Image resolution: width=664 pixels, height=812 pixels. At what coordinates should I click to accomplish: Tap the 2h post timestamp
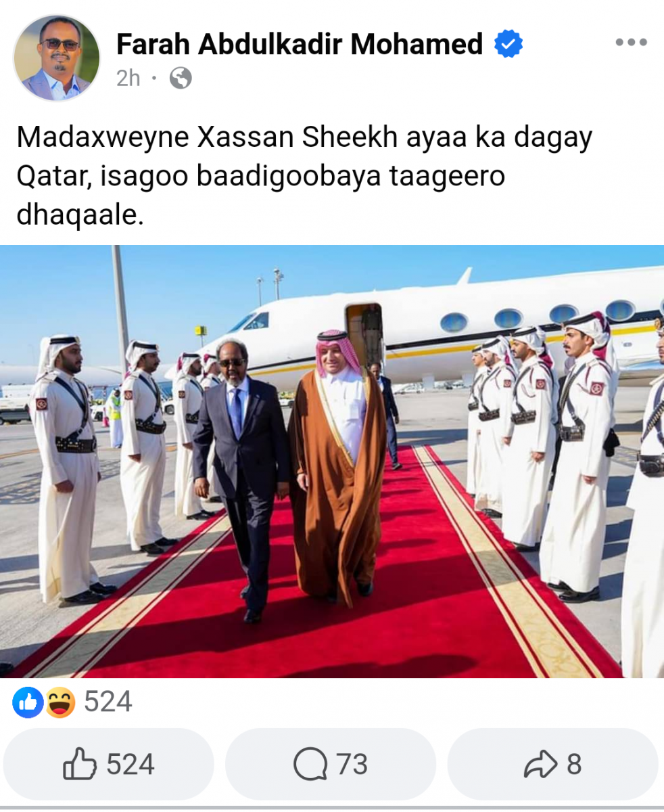(x=128, y=78)
